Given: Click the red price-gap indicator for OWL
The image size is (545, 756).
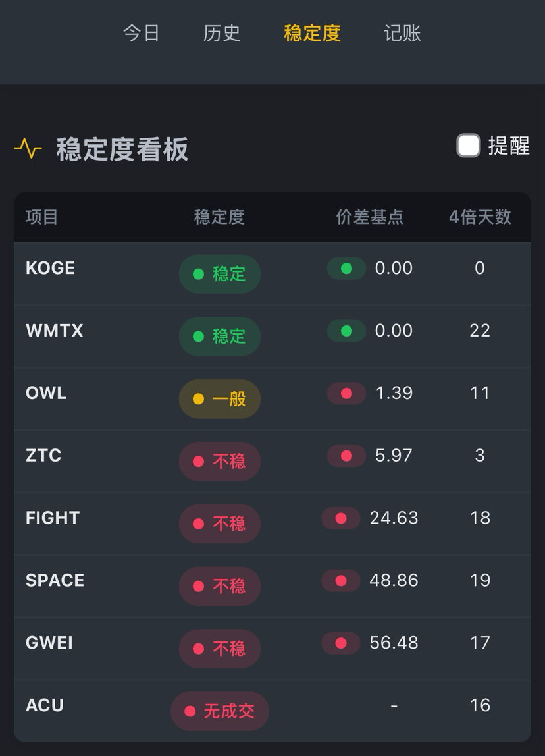Looking at the screenshot, I should point(346,393).
